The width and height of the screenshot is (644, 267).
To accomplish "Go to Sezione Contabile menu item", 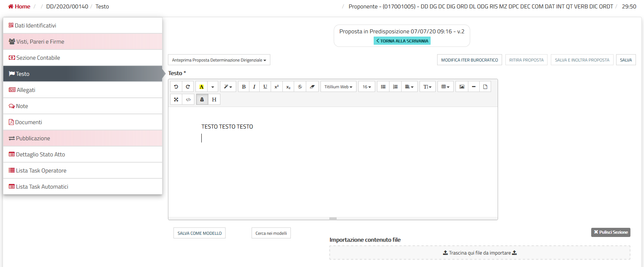I will 38,58.
